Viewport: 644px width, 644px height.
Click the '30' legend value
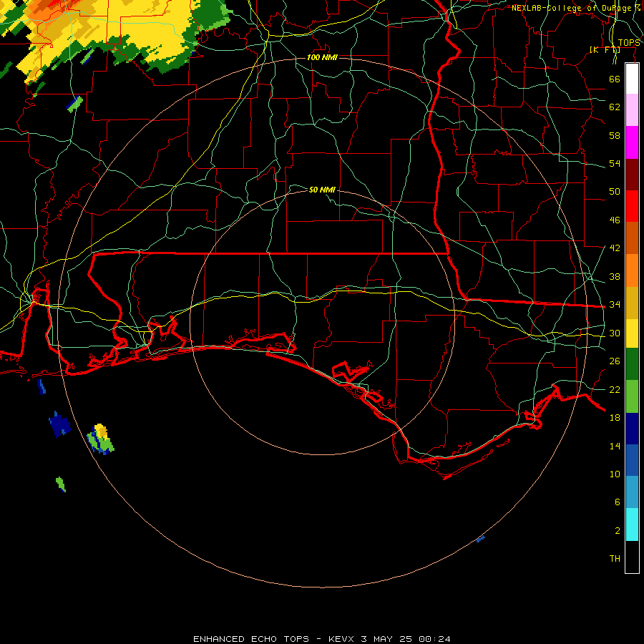(x=615, y=333)
